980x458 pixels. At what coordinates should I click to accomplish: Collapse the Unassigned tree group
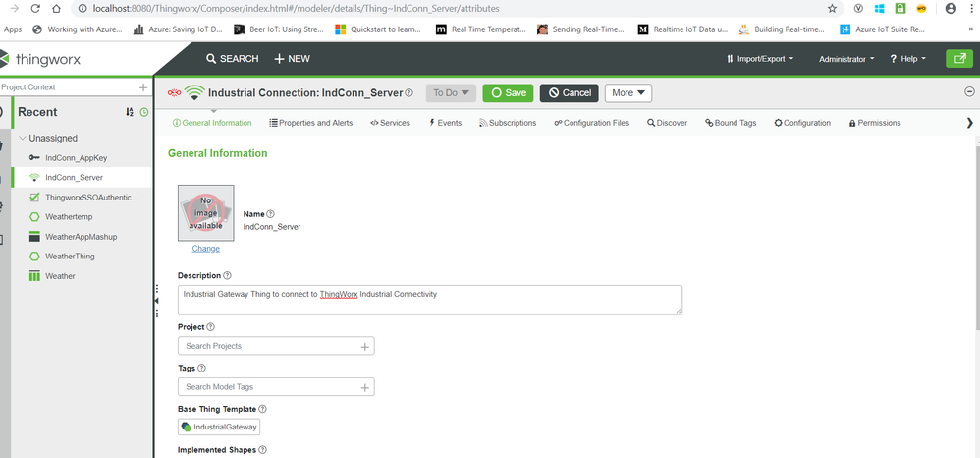coord(23,139)
